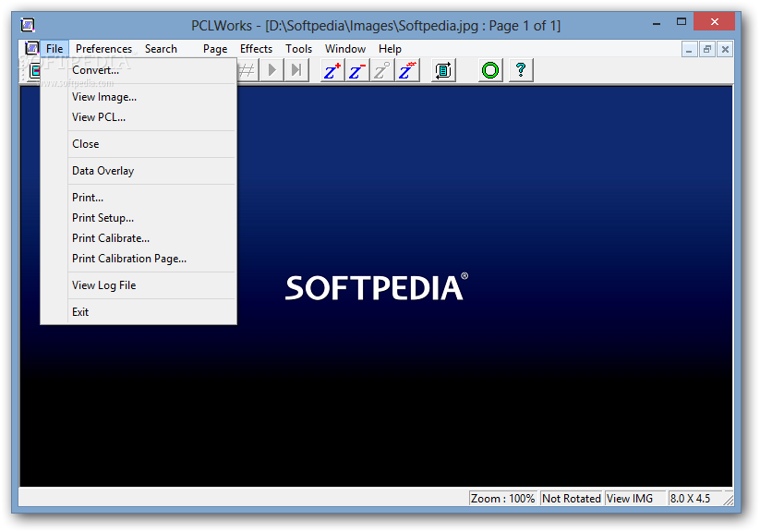Maximize the PCLWorks main window

pyautogui.click(x=682, y=22)
